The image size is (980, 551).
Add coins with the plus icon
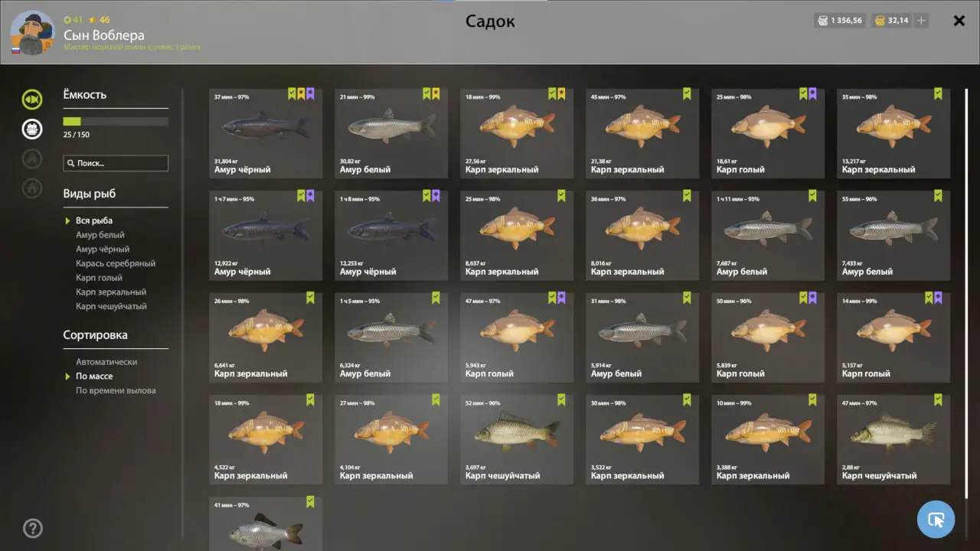[921, 21]
